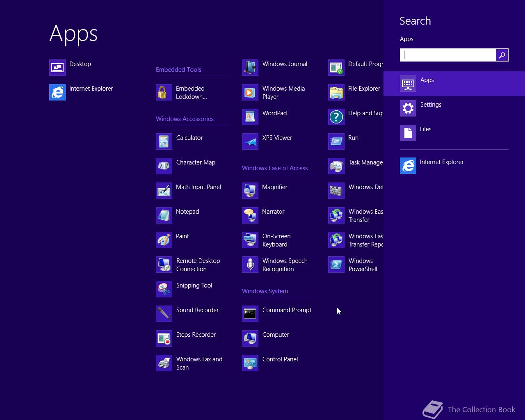The height and width of the screenshot is (420, 525).
Task: Click the "Character Map" label
Action: [x=196, y=162]
